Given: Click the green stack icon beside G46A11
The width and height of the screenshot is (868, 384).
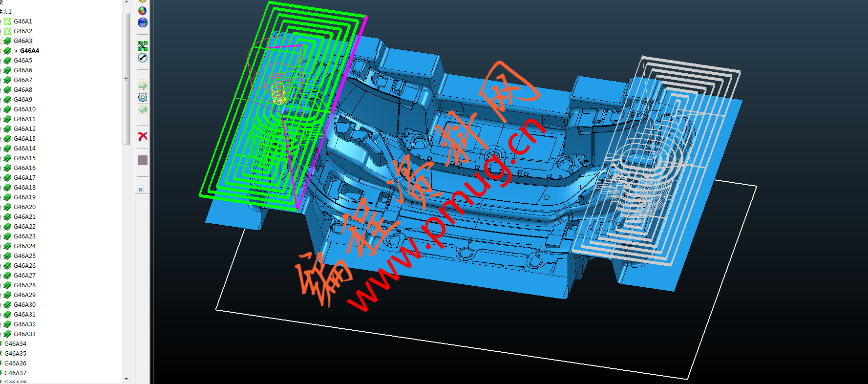Looking at the screenshot, I should pyautogui.click(x=7, y=119).
